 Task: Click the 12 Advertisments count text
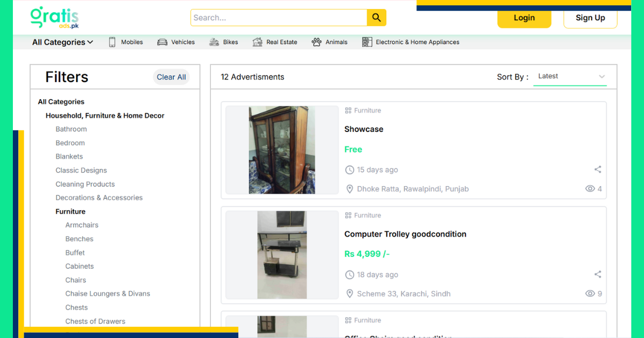pyautogui.click(x=253, y=77)
